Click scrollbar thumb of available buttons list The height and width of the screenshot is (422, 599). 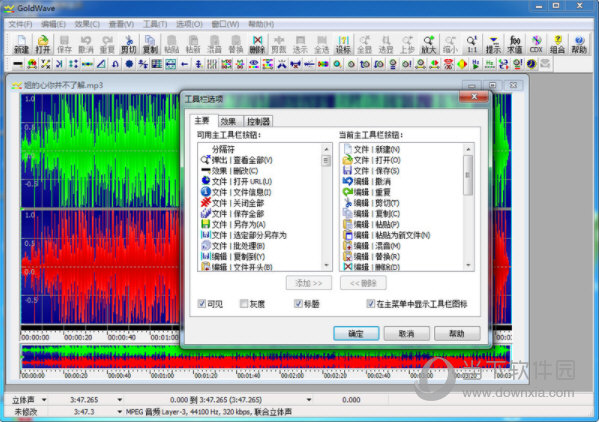click(x=326, y=160)
